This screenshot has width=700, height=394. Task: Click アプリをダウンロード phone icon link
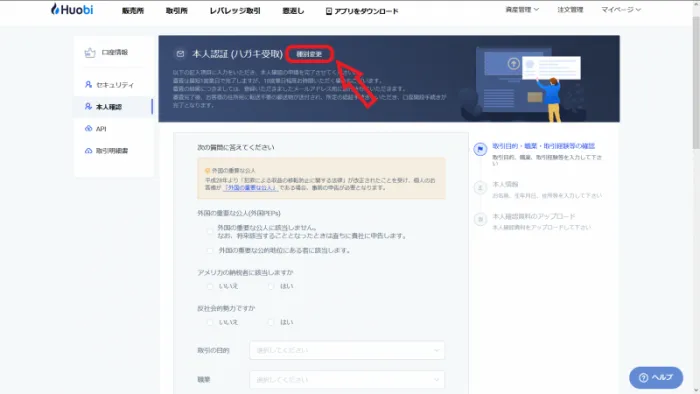329,11
